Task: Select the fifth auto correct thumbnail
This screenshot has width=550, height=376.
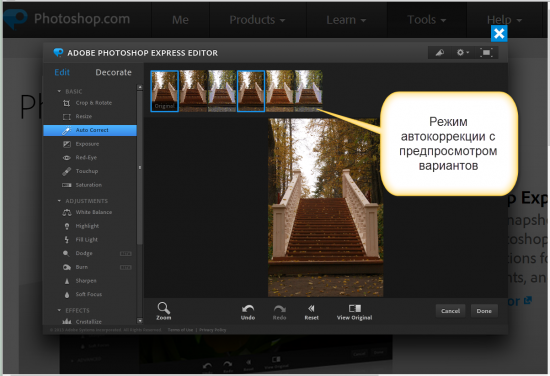Action: pyautogui.click(x=280, y=91)
